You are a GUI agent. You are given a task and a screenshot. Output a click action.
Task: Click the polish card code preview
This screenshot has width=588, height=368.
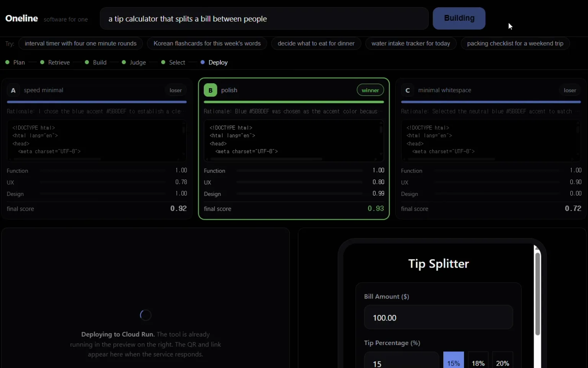pos(294,141)
